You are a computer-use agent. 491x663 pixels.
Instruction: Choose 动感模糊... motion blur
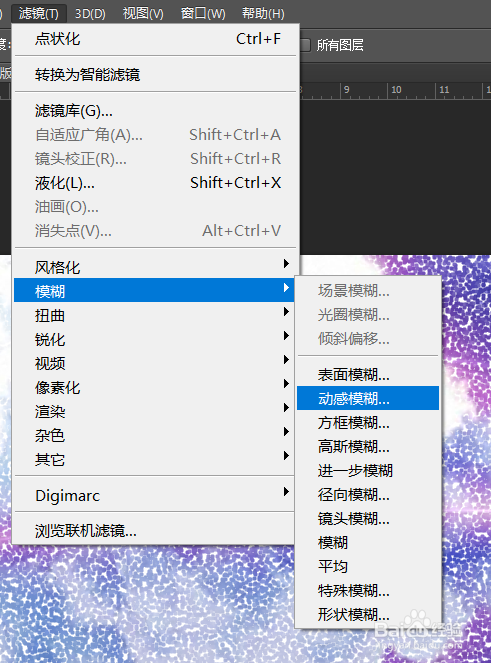(368, 398)
